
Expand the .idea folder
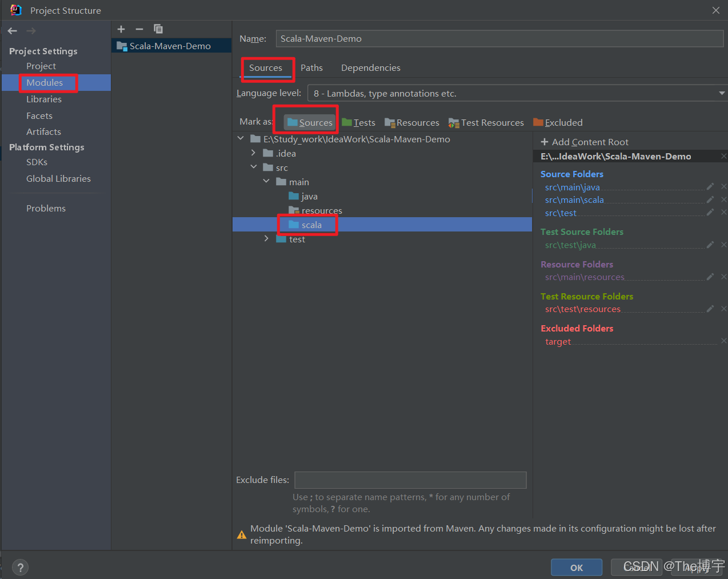point(253,153)
